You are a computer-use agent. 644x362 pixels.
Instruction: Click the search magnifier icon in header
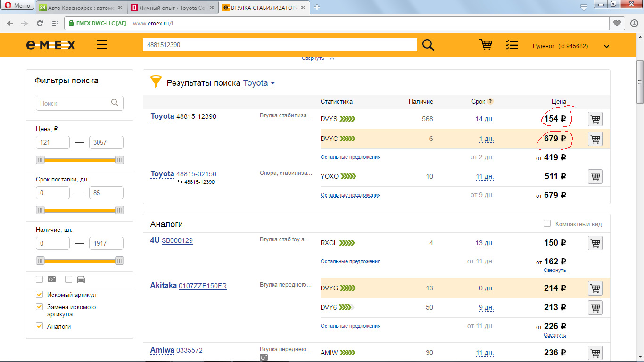[428, 45]
